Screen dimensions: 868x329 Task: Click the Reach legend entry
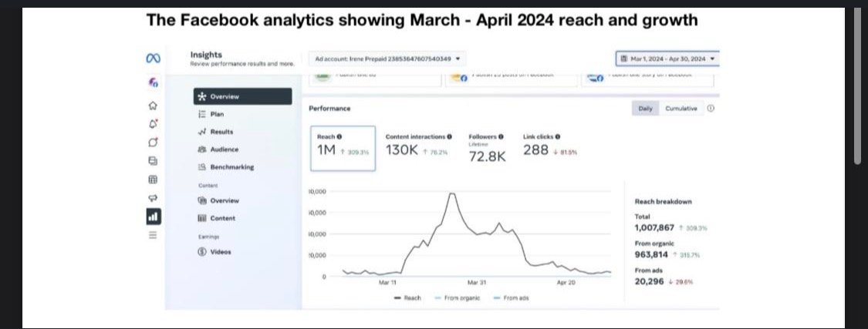pos(407,298)
